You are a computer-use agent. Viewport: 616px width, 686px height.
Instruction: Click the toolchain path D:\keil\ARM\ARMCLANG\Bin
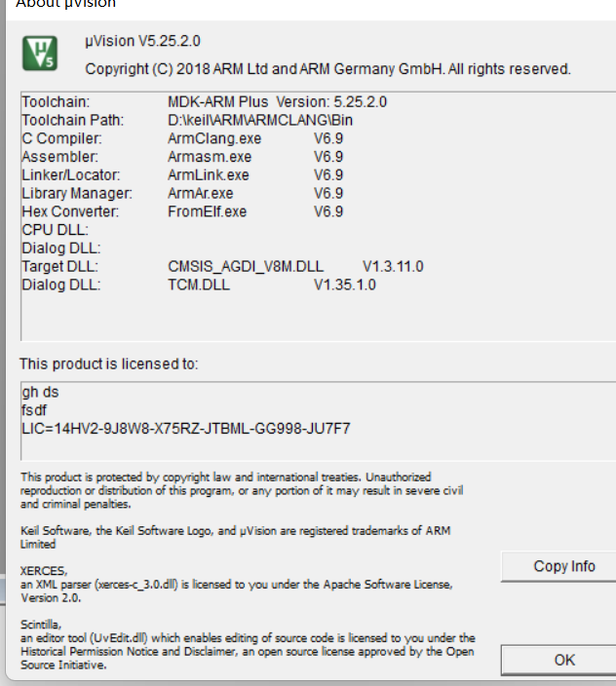pos(260,120)
